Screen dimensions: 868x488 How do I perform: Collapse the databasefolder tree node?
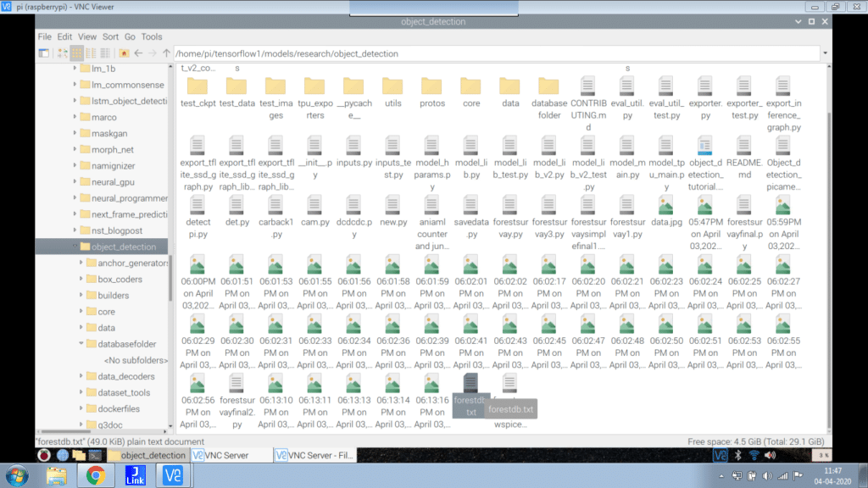point(81,344)
